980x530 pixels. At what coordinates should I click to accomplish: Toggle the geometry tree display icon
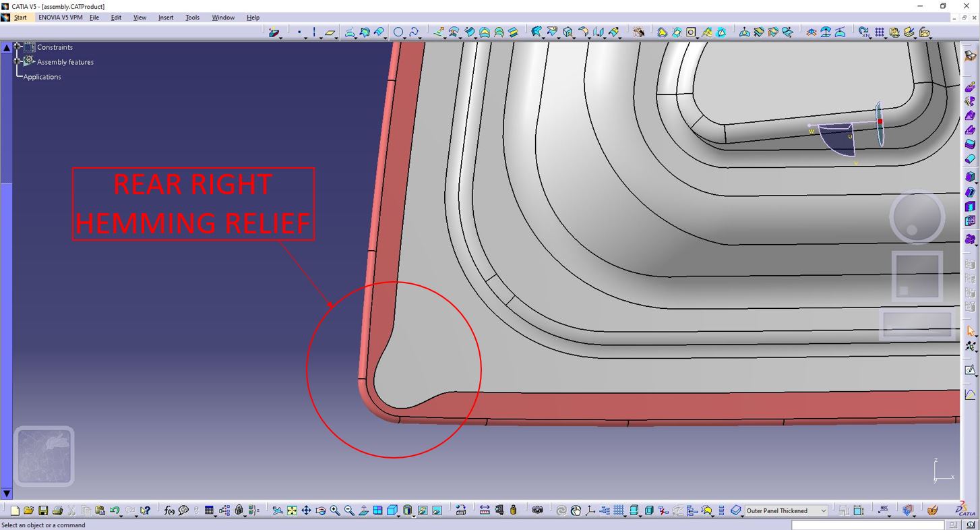tap(693, 511)
